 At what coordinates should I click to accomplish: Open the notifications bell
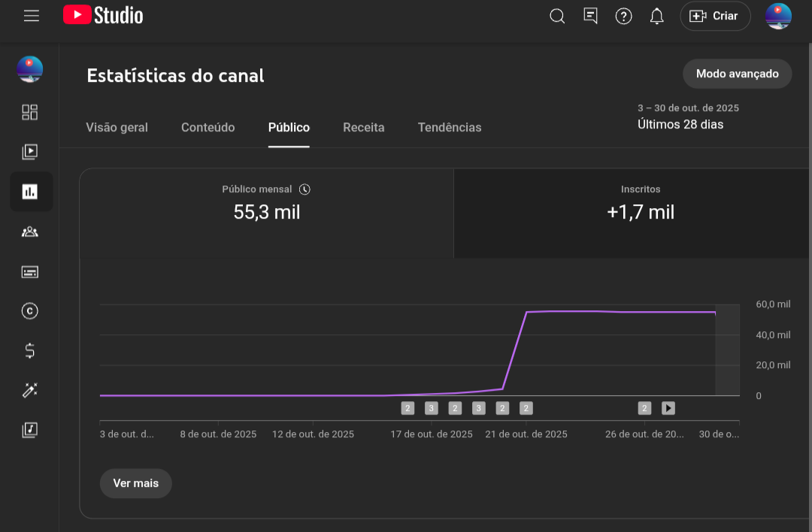coord(656,17)
